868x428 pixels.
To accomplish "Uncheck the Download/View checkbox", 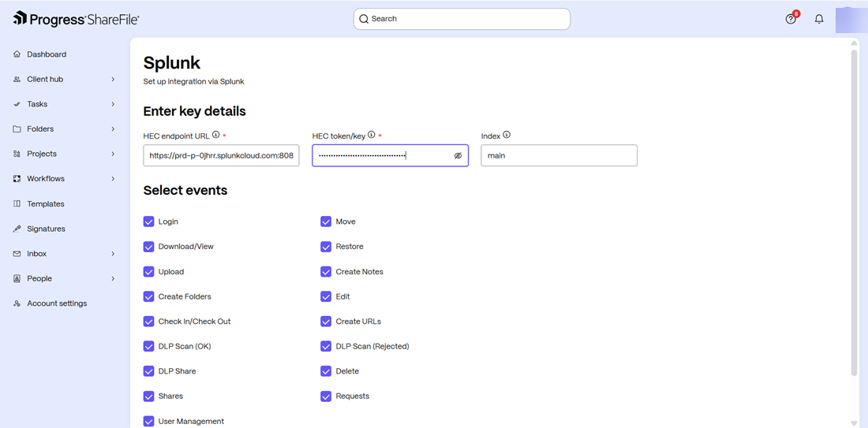I will point(148,247).
